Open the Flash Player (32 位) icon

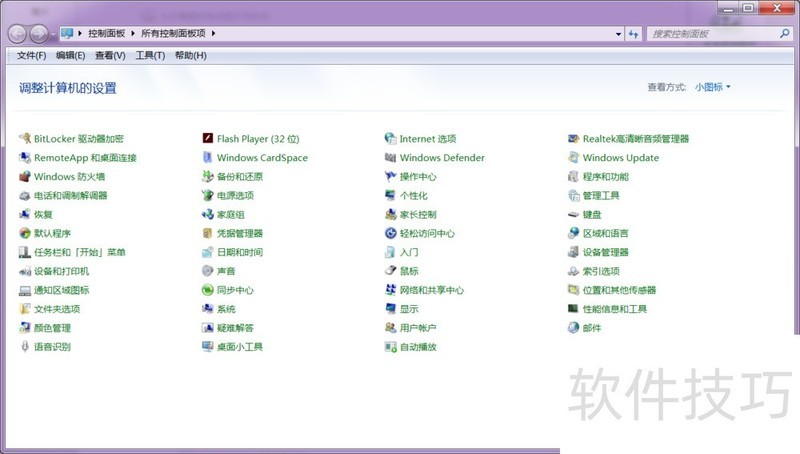[x=208, y=138]
